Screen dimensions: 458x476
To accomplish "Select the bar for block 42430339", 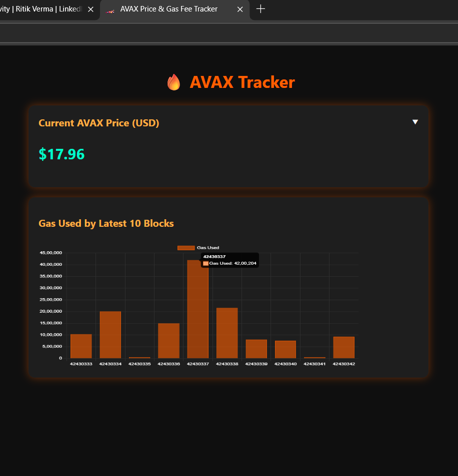I will click(x=256, y=349).
